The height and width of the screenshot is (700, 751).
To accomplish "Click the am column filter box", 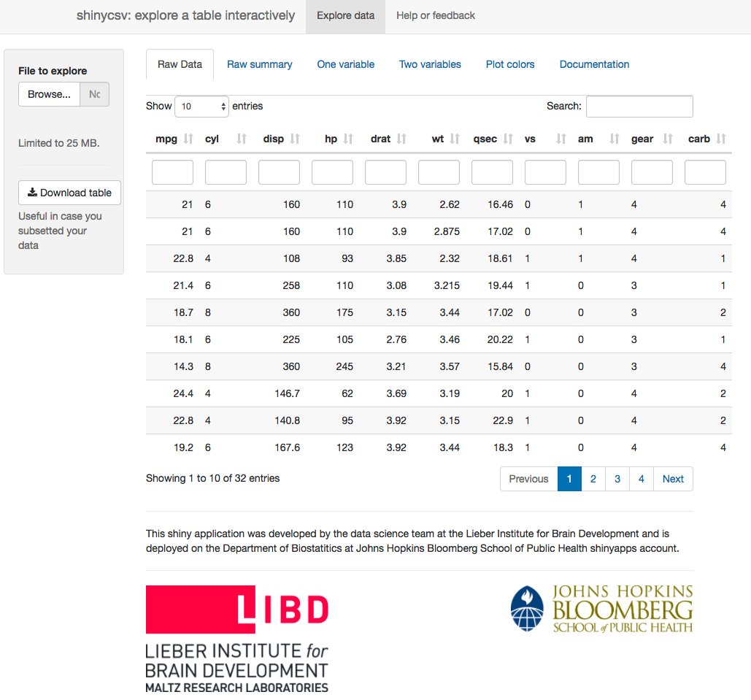I will tap(598, 172).
